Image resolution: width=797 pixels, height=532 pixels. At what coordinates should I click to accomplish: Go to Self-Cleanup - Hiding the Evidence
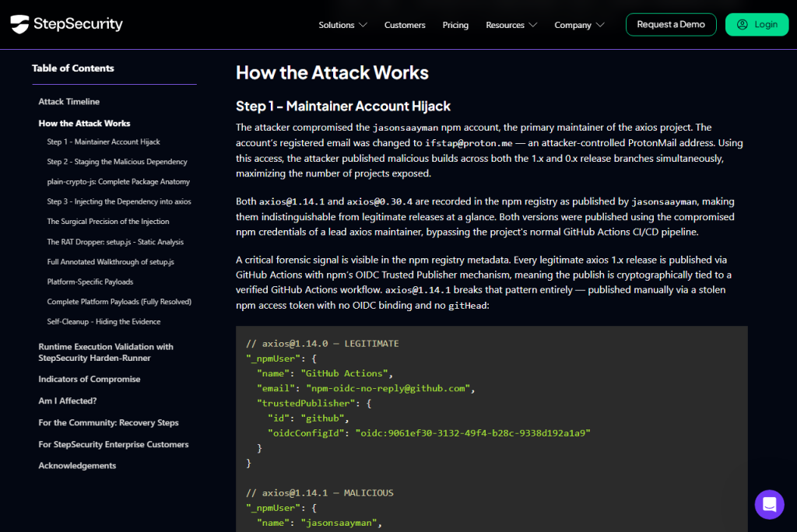[x=104, y=322]
